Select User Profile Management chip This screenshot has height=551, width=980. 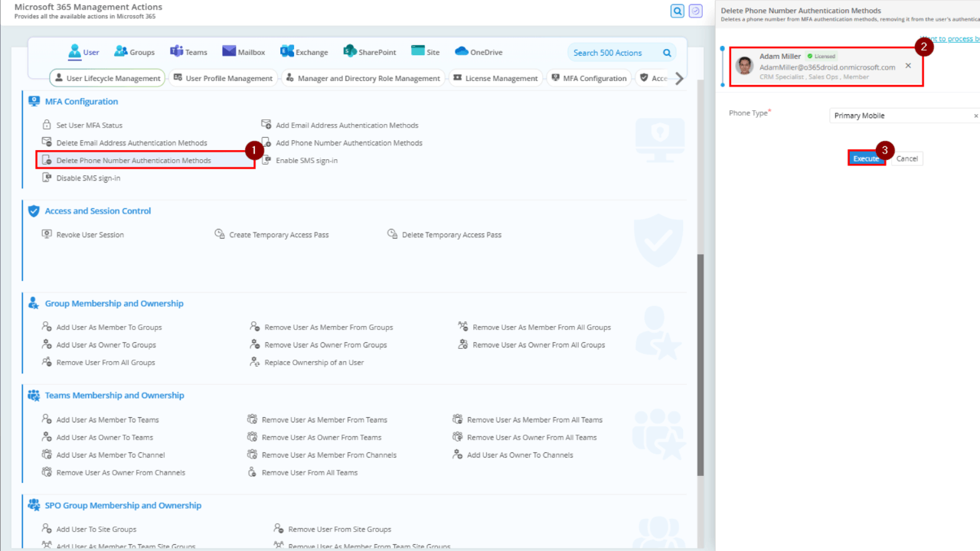click(x=223, y=78)
